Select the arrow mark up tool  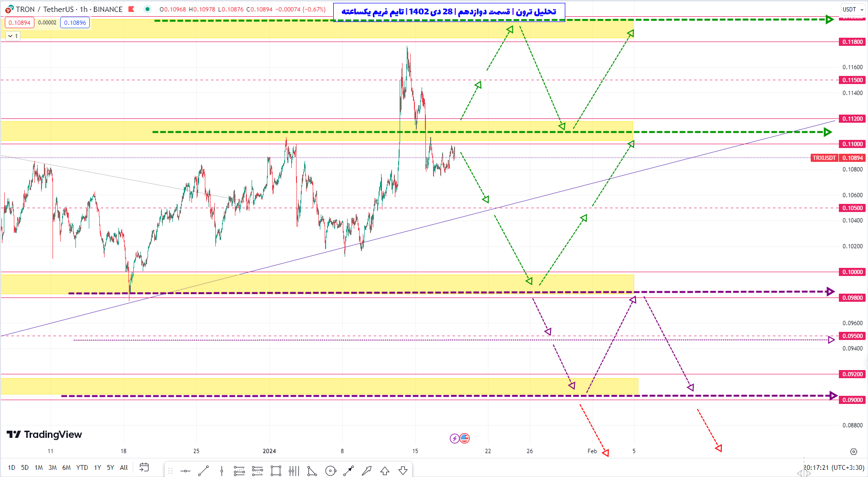[x=385, y=471]
